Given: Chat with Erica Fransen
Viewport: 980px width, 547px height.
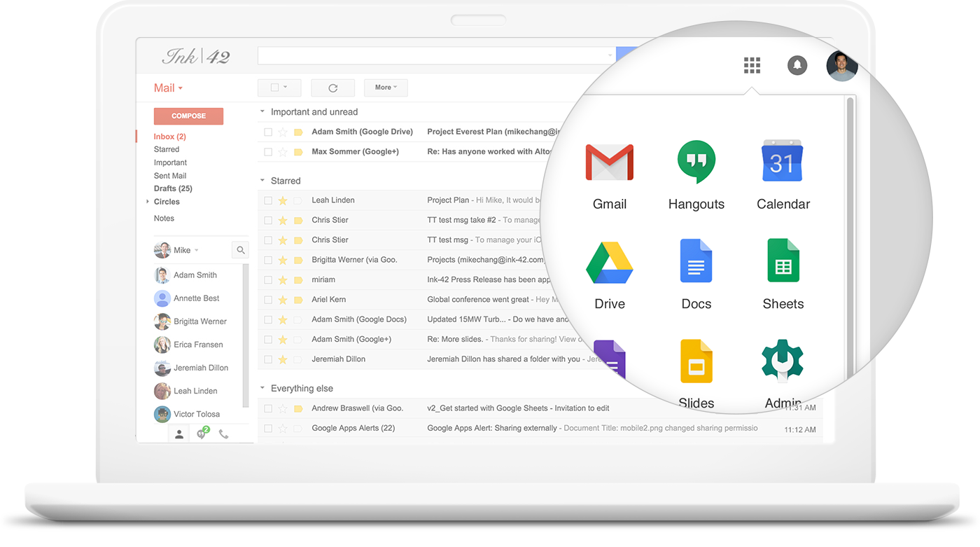Looking at the screenshot, I should point(198,345).
